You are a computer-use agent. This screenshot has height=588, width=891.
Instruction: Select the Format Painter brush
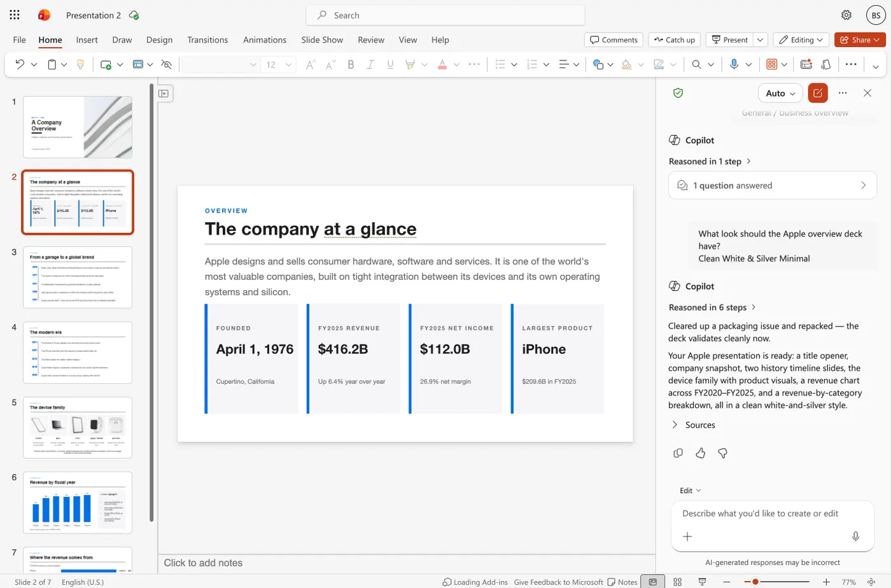[x=80, y=64]
